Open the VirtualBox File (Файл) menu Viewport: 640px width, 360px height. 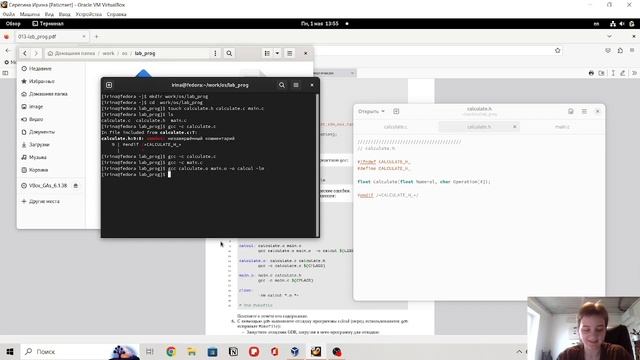pyautogui.click(x=9, y=14)
